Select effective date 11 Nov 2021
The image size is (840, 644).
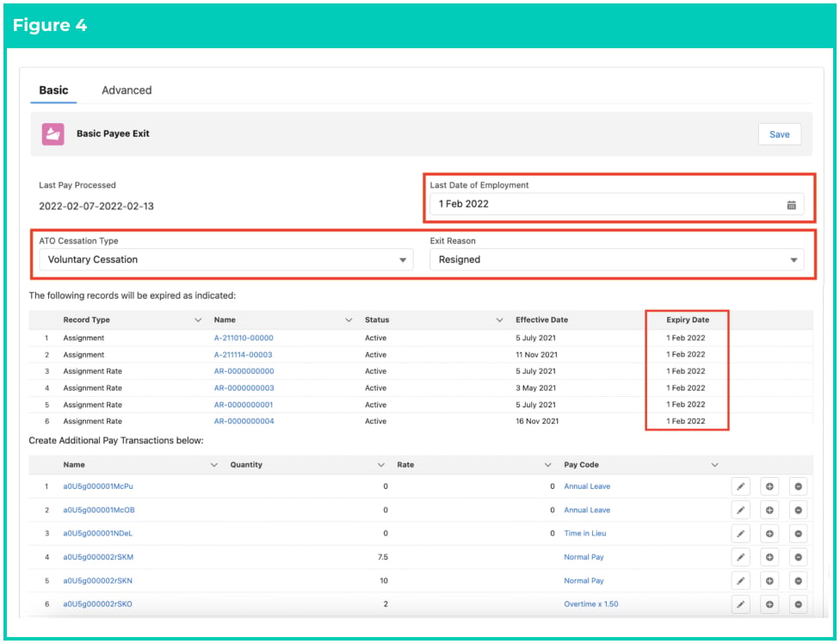coord(536,355)
